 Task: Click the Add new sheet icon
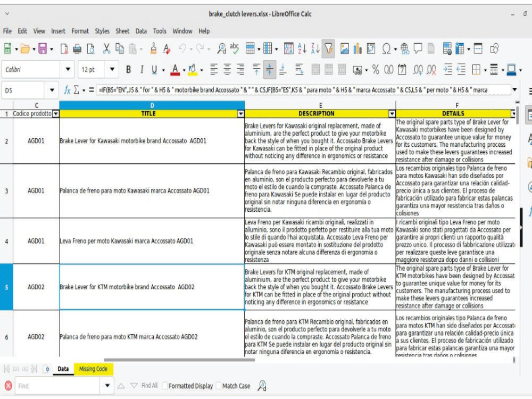click(x=47, y=369)
